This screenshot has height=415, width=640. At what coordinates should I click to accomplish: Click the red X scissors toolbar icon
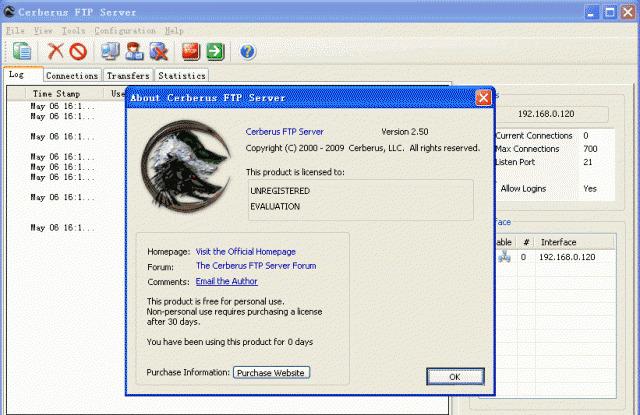point(56,51)
